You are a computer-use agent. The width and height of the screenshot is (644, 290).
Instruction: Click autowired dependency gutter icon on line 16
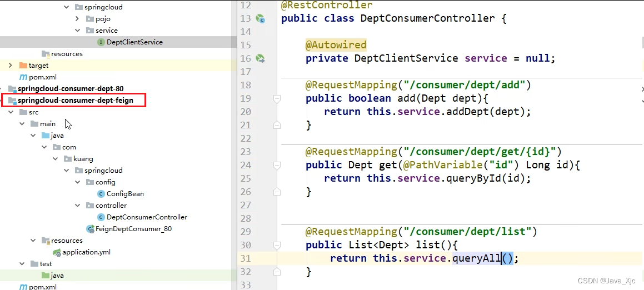[261, 58]
